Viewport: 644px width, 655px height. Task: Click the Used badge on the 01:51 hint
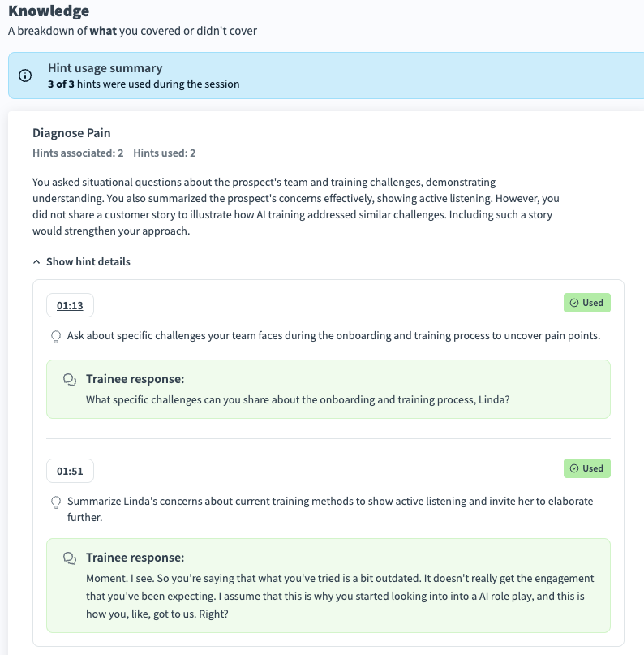tap(586, 468)
